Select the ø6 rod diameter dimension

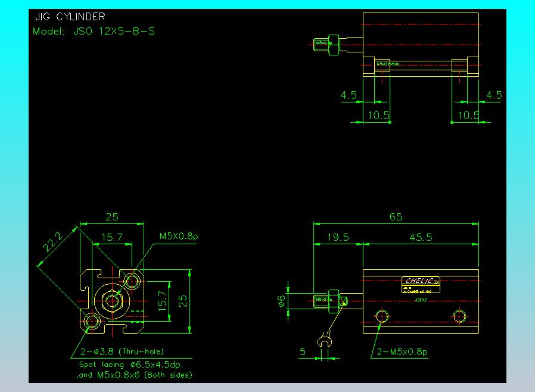coord(281,301)
